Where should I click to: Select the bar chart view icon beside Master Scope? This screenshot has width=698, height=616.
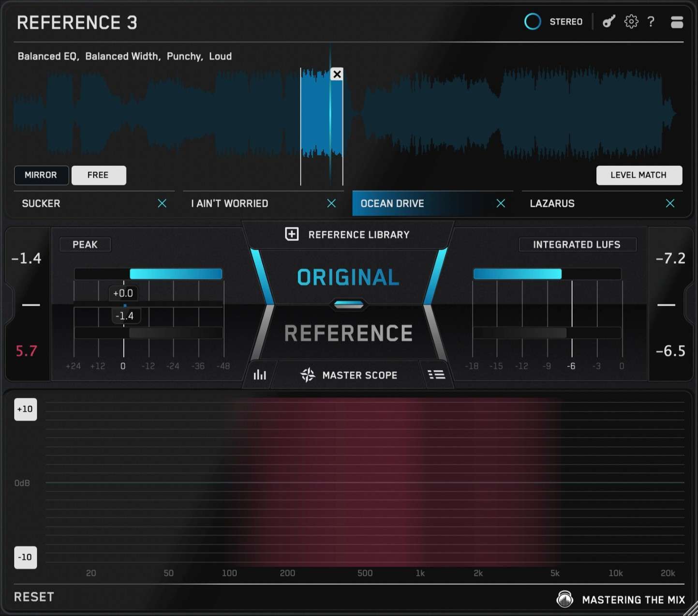pos(260,375)
